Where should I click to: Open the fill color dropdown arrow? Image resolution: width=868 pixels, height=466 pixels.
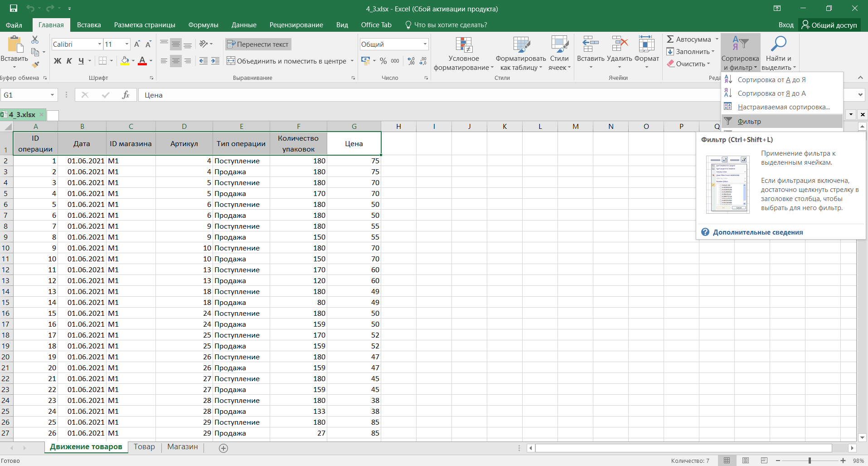coord(133,61)
